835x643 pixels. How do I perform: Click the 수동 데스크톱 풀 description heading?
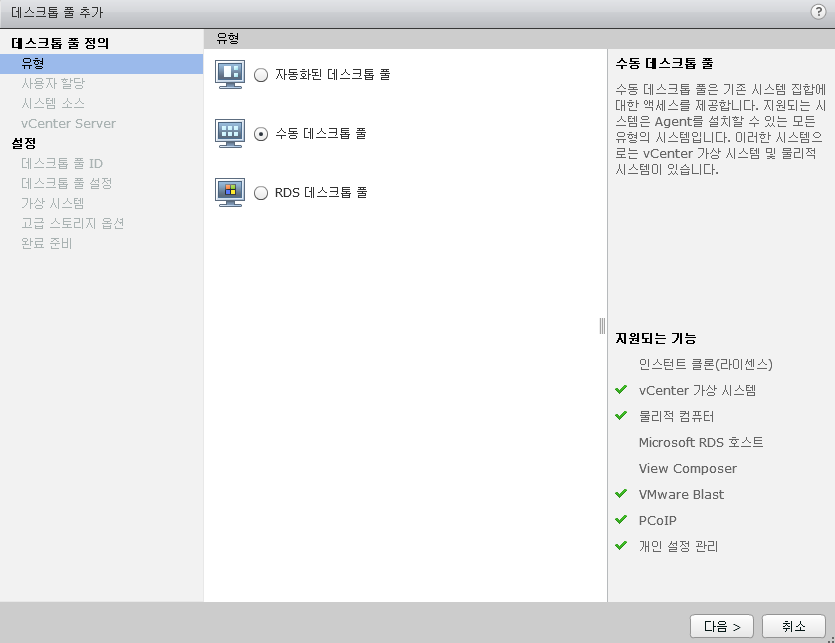point(664,63)
